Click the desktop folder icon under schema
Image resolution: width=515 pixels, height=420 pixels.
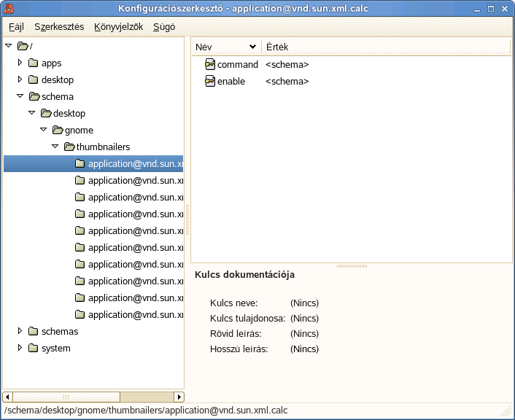click(x=46, y=113)
